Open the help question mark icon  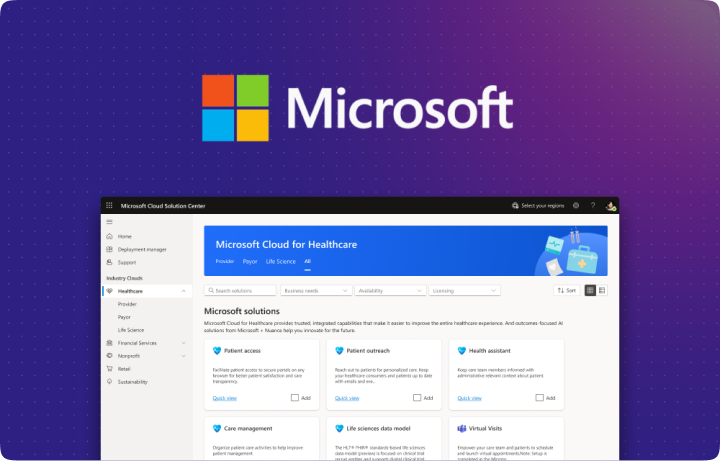tap(593, 205)
